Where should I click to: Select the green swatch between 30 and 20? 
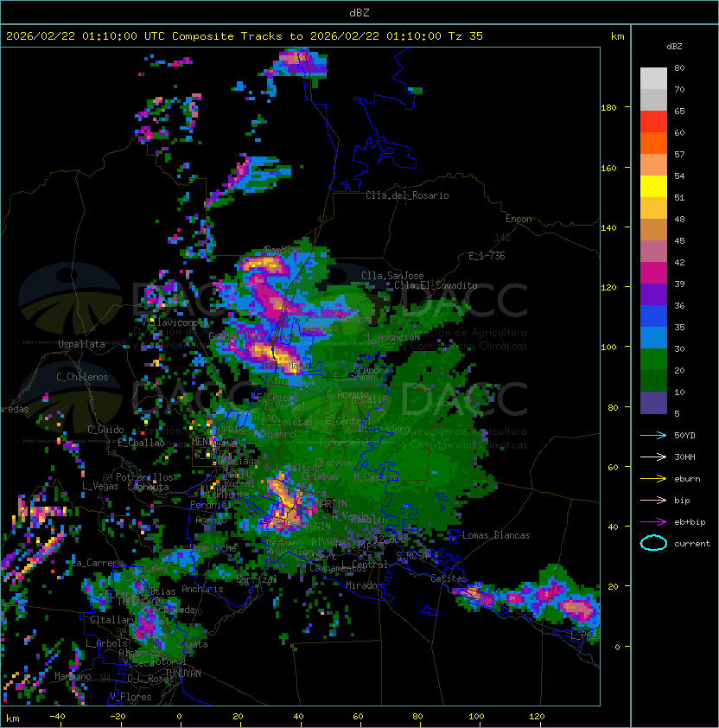coord(653,360)
